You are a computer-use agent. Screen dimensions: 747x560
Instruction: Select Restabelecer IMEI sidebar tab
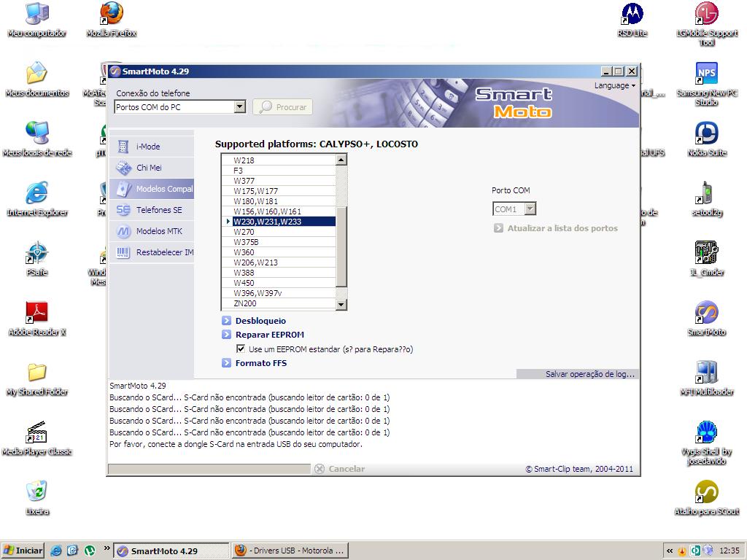(152, 252)
